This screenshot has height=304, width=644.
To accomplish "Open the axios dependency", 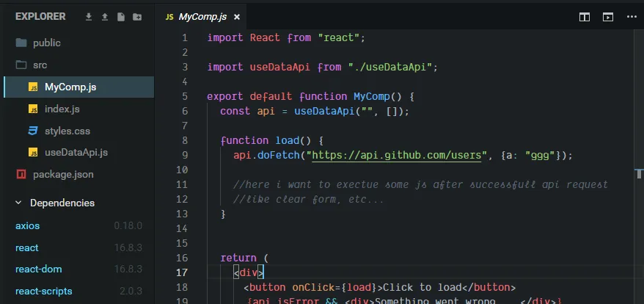I will point(28,226).
